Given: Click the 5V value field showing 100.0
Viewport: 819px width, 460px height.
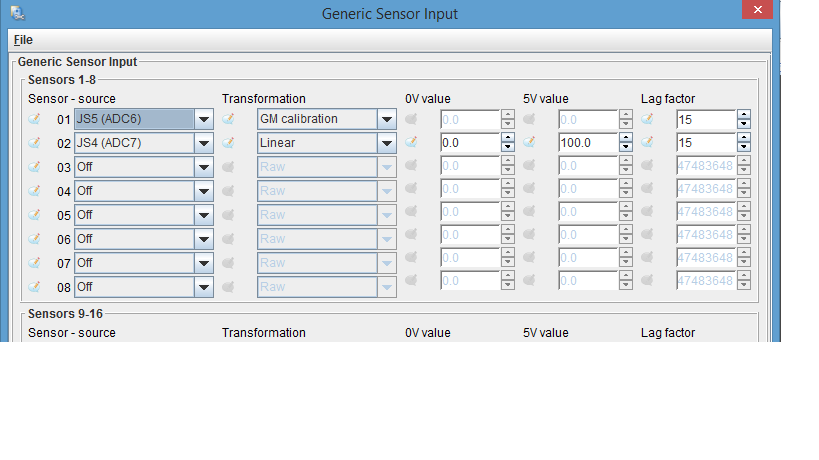Looking at the screenshot, I should (x=587, y=143).
